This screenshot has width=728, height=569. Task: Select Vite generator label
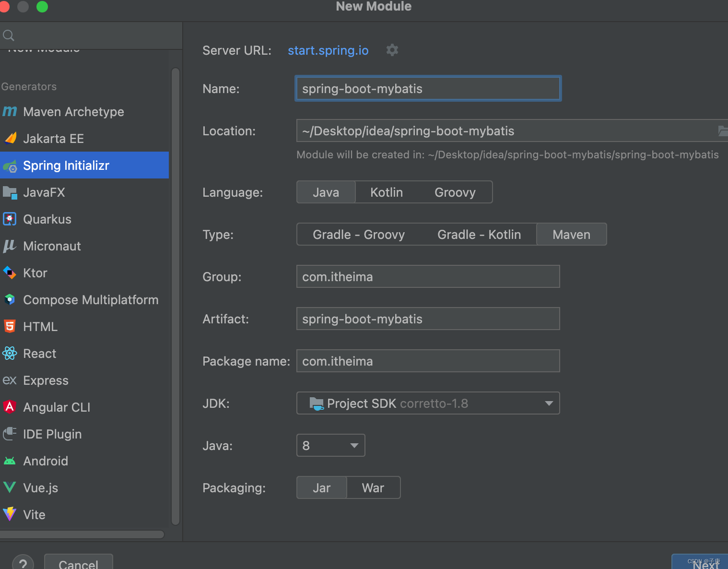(34, 515)
